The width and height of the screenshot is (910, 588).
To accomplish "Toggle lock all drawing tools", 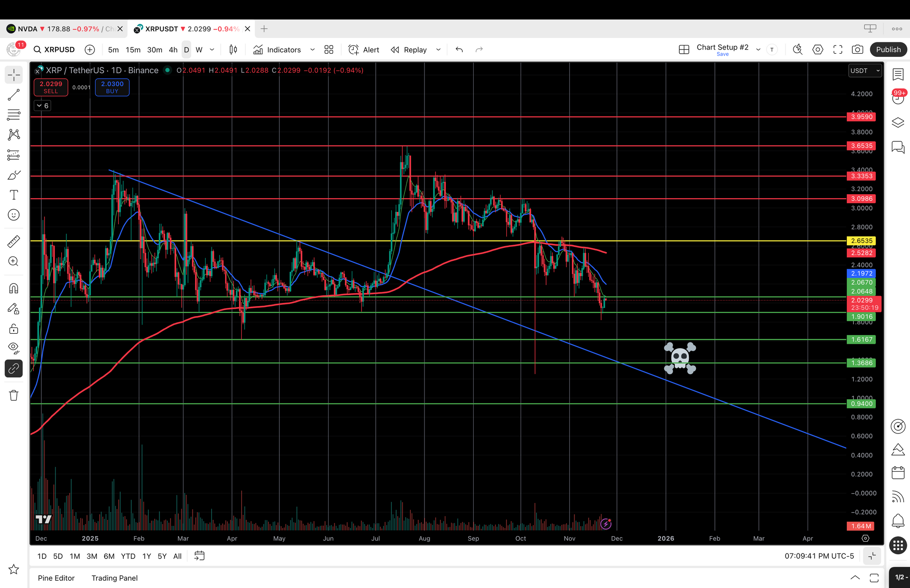I will point(14,329).
